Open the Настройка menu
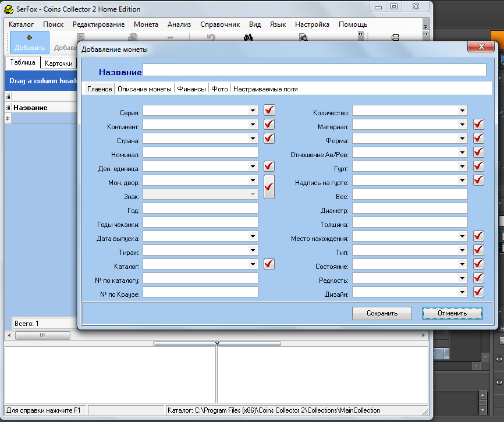 (312, 24)
